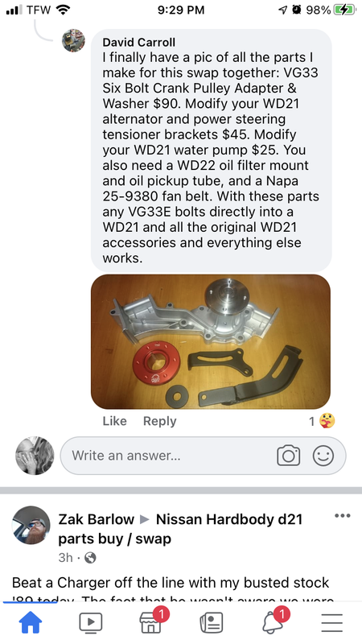Open the Home feed tab

[31, 621]
